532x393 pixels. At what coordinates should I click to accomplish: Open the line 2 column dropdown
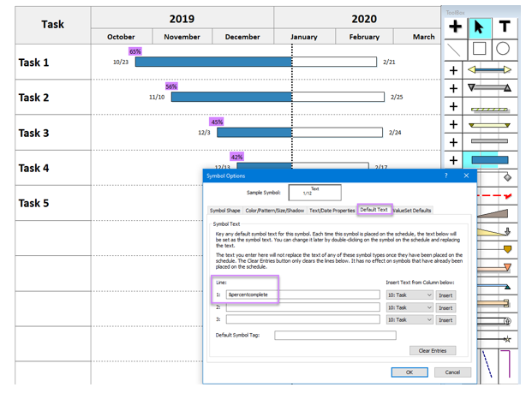pyautogui.click(x=409, y=307)
